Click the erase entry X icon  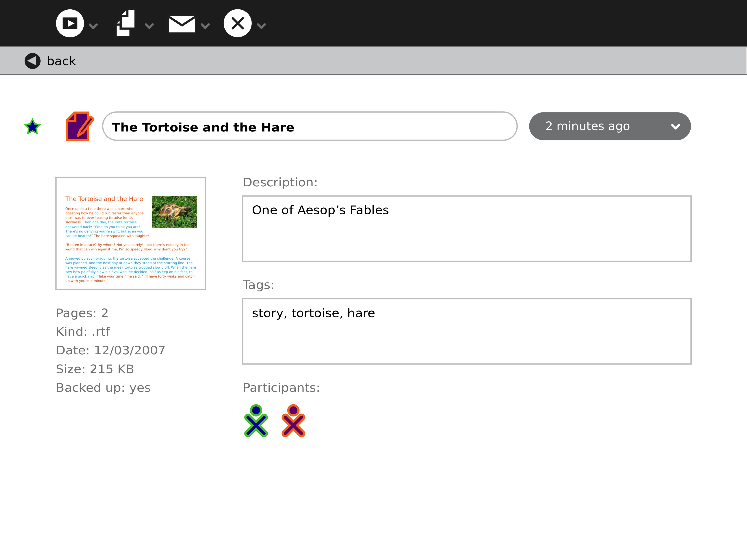[237, 23]
